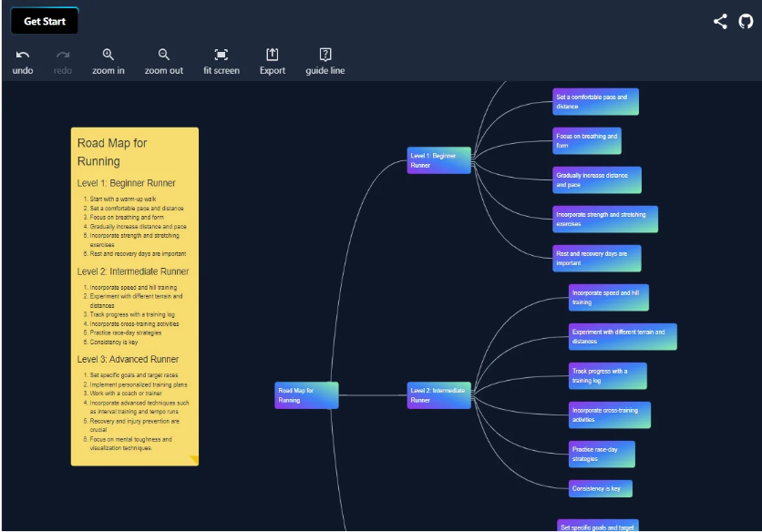Screen dimensions: 762x532
Task: Select 'Incorporate strength and stretching exercises' node
Action: click(605, 220)
